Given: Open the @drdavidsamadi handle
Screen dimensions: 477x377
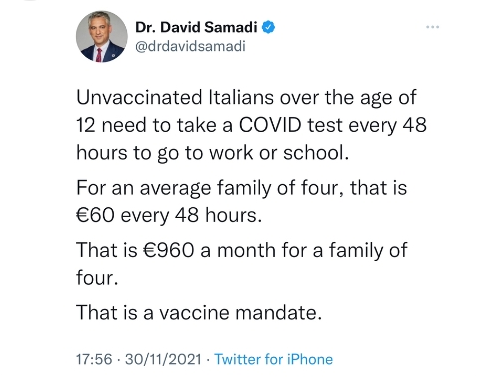Looking at the screenshot, I should click(x=190, y=46).
